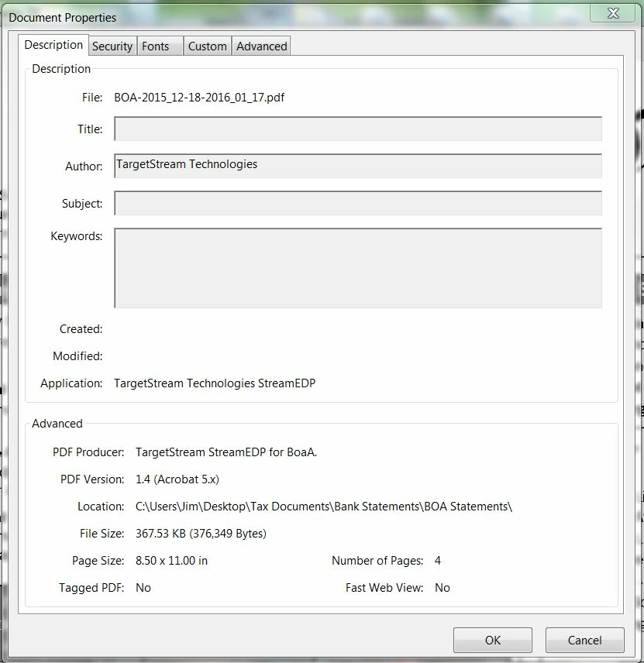
Task: Click the Title label
Action: click(x=90, y=129)
